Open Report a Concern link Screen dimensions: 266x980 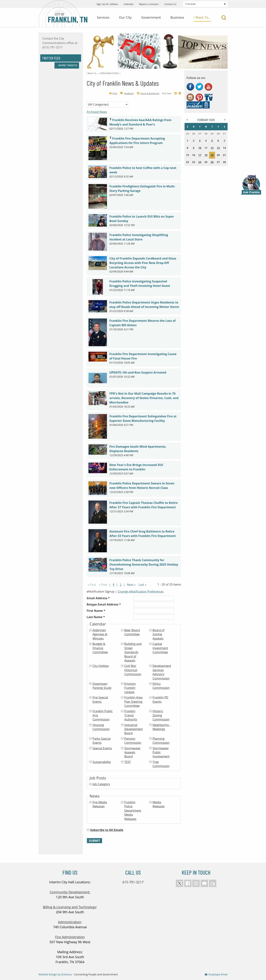pyautogui.click(x=149, y=4)
